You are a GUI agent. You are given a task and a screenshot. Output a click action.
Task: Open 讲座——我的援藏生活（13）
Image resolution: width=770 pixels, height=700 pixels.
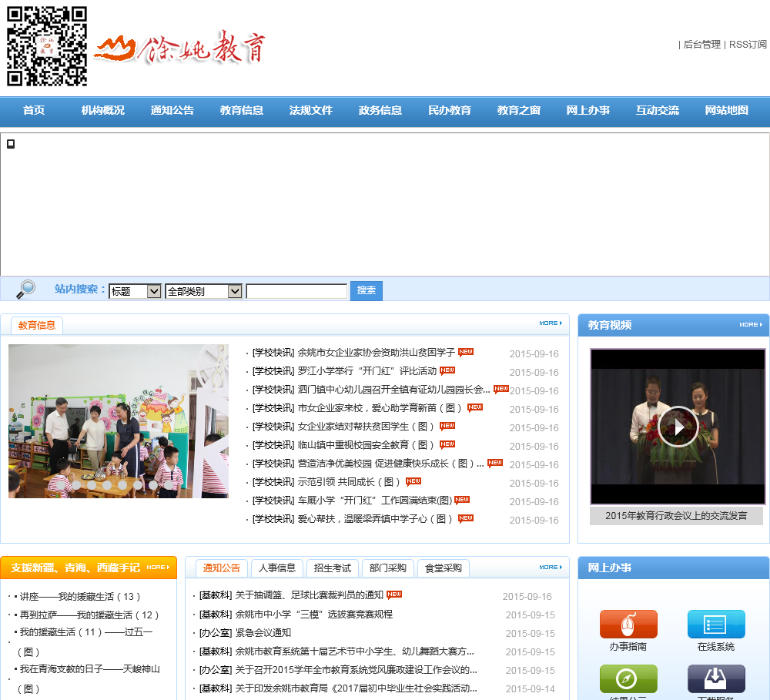pyautogui.click(x=80, y=596)
